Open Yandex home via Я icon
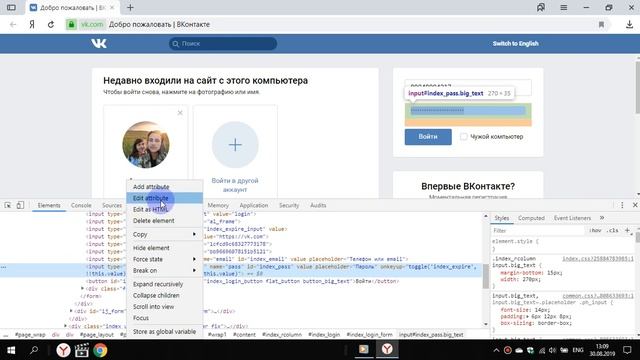 pos(32,24)
